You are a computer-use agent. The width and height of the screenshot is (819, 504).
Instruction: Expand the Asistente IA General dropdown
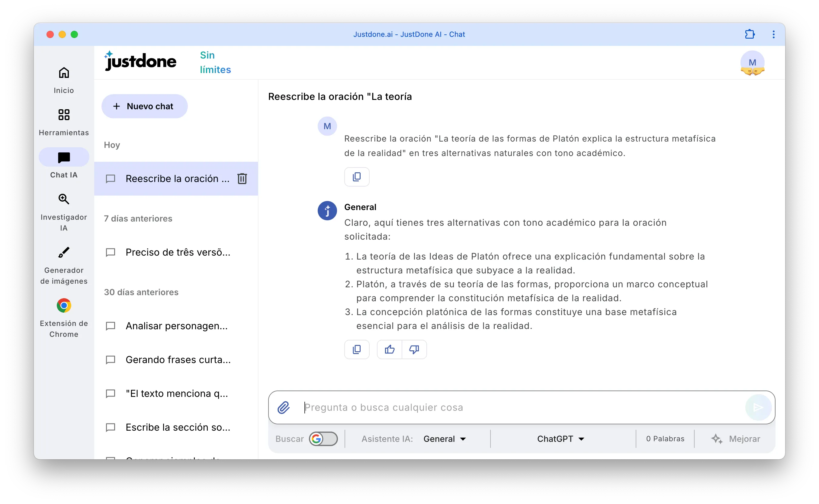click(x=445, y=439)
